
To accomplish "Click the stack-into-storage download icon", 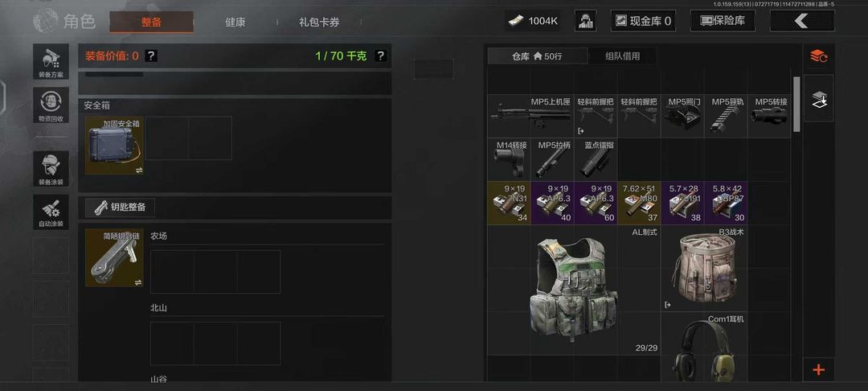I will coord(818,99).
